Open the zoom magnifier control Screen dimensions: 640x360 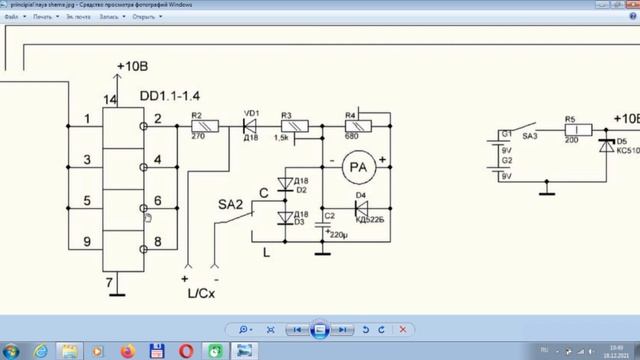click(243, 329)
